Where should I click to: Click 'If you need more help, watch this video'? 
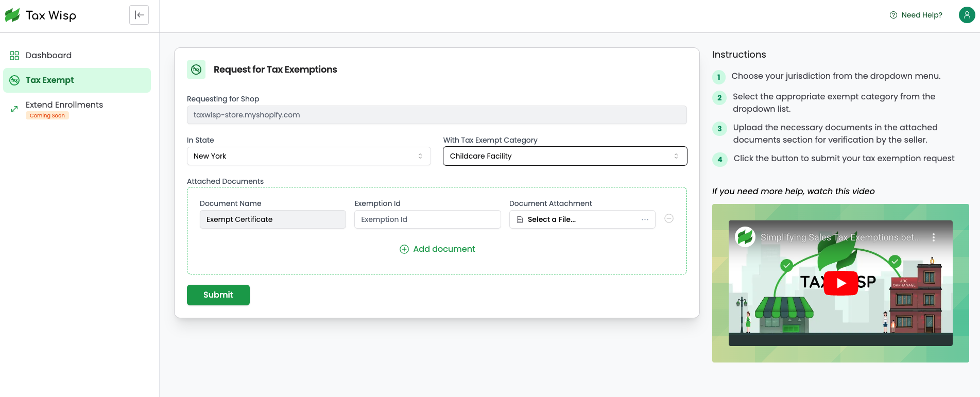pos(793,192)
